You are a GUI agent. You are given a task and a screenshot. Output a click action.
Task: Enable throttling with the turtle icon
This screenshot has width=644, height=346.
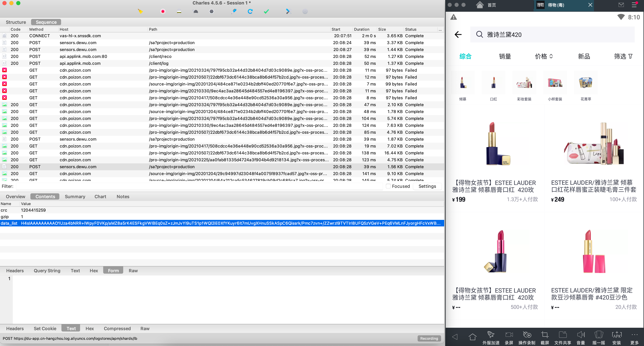tap(196, 11)
